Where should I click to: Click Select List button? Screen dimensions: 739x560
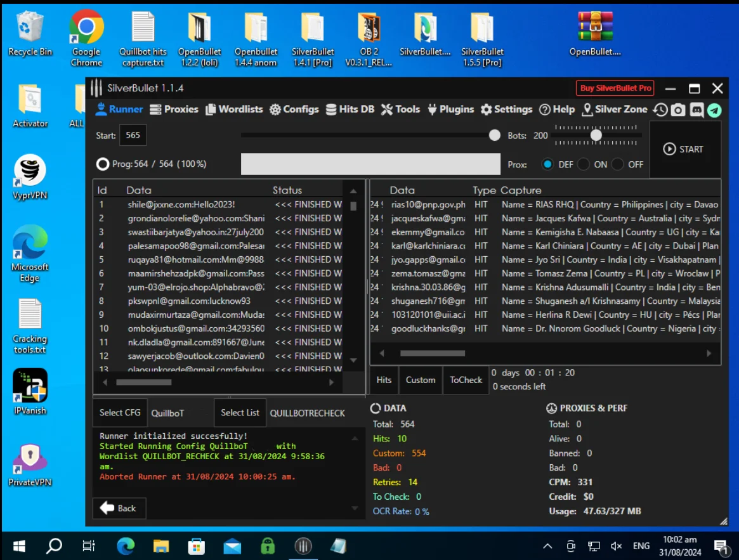pos(240,412)
